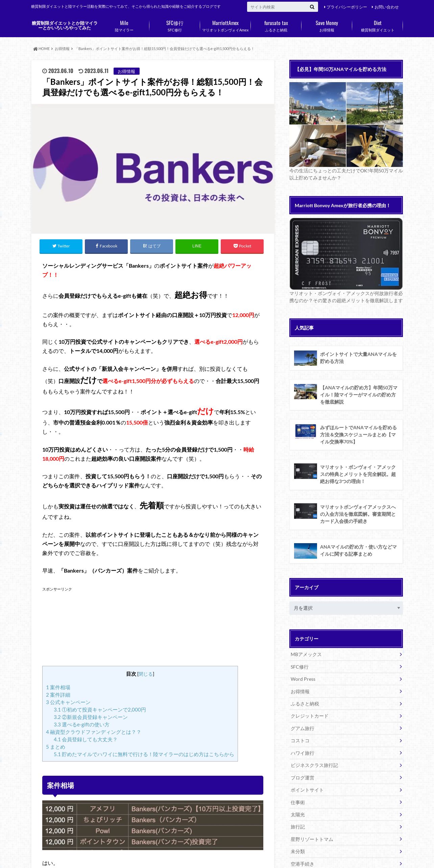
Task: Open the 未分類 category
Action: [x=346, y=852]
